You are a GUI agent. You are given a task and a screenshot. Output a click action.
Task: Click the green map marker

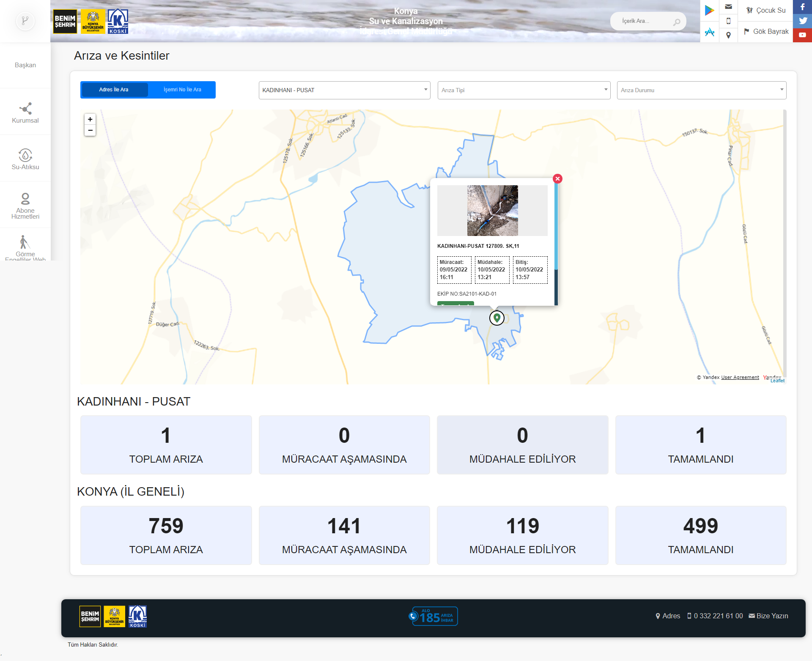click(497, 317)
